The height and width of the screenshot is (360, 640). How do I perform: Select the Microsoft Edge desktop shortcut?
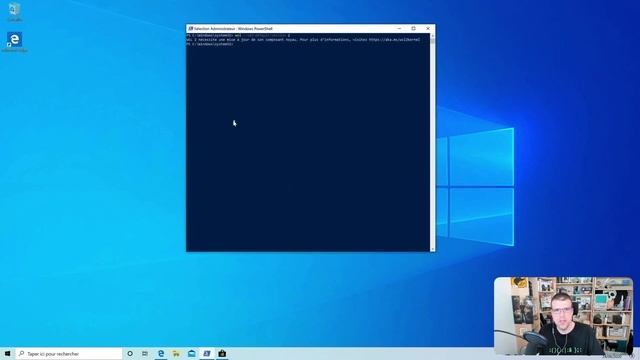click(14, 42)
